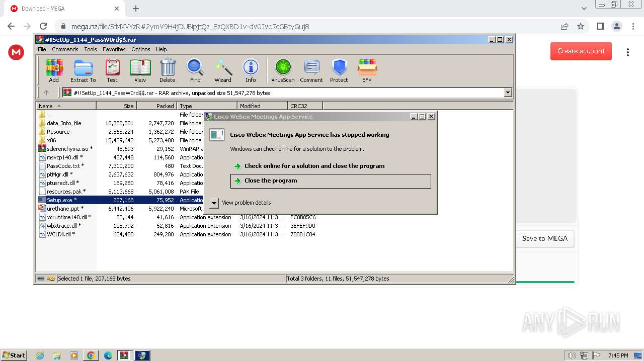Run the Test archive tool
Screen dimensions: 644x362
(112, 70)
